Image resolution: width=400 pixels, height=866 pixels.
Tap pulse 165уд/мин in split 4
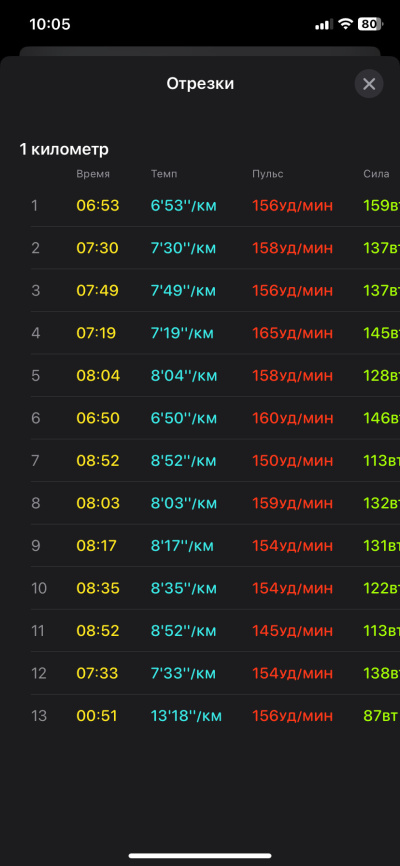(293, 333)
